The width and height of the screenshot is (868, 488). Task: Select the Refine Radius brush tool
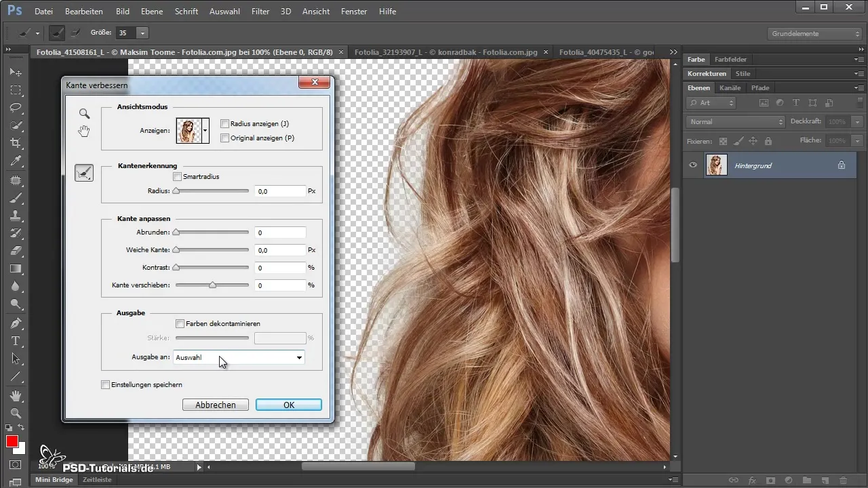point(84,174)
